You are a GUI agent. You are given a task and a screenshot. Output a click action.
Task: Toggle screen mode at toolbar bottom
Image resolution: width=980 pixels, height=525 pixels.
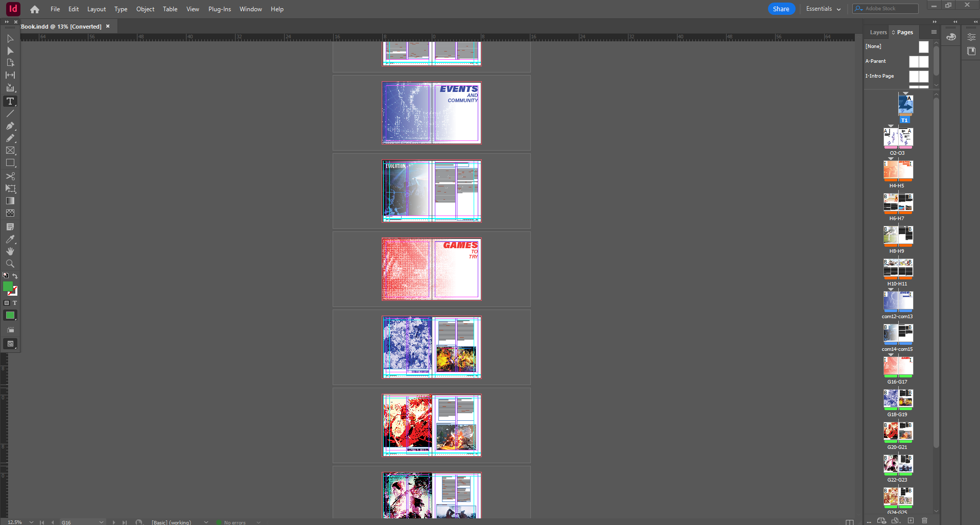(10, 344)
